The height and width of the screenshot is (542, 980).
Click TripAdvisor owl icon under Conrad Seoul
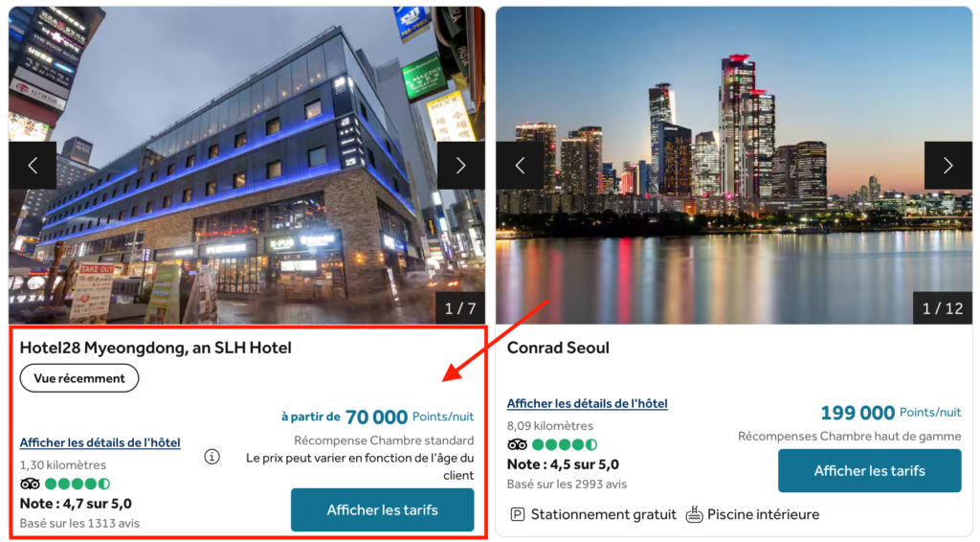tap(517, 445)
